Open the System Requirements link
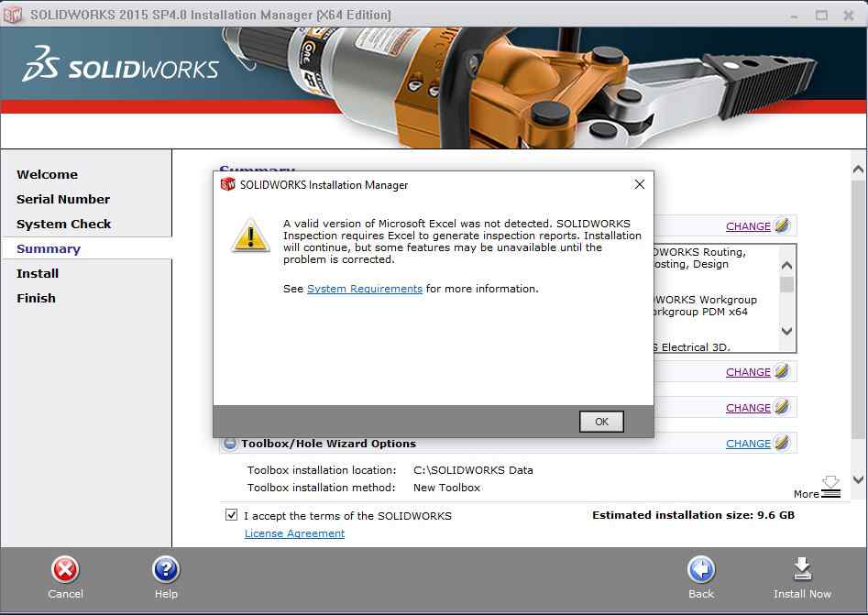The width and height of the screenshot is (868, 615). click(365, 289)
